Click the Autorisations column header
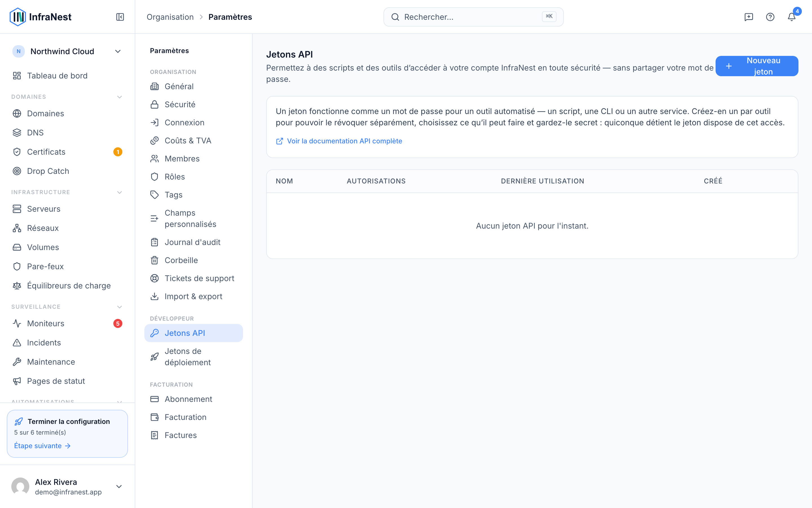Image resolution: width=812 pixels, height=508 pixels. [x=376, y=181]
